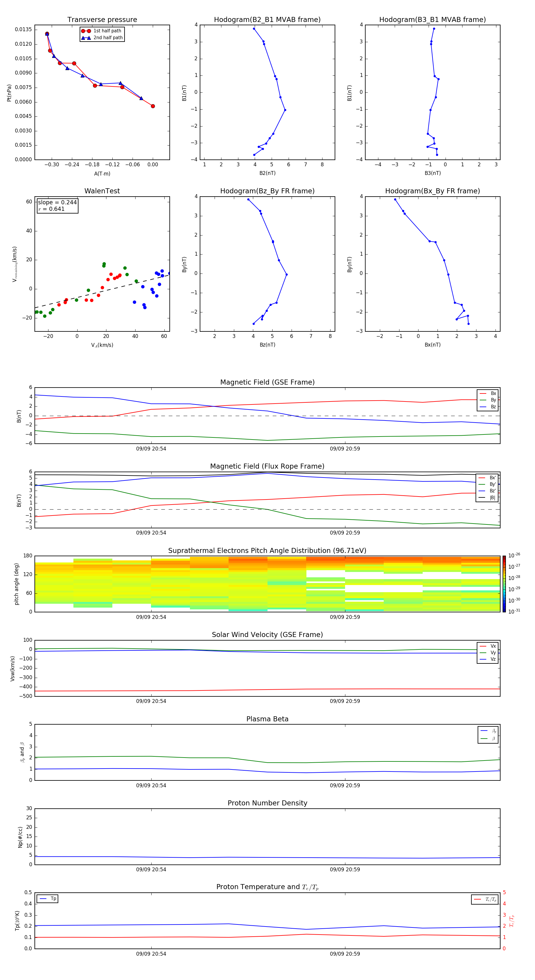The image size is (535, 980).
Task: Click the 'Plasma Beta' plot title
Action: click(x=267, y=719)
